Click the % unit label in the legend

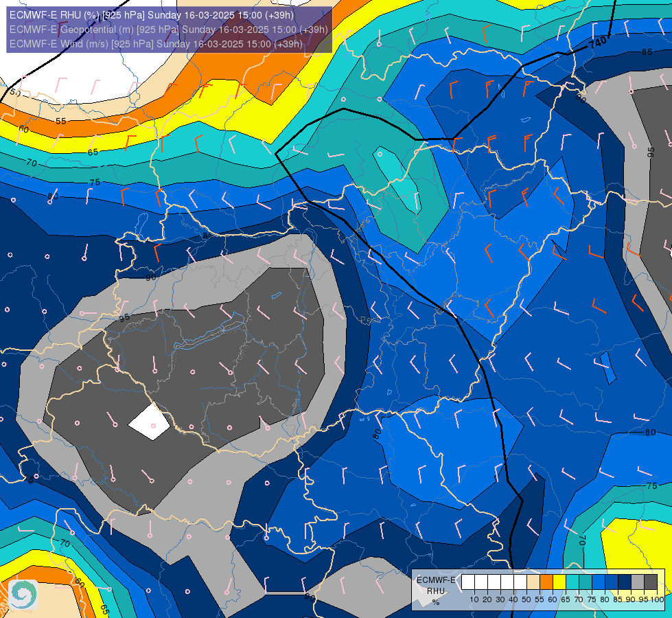tap(436, 602)
